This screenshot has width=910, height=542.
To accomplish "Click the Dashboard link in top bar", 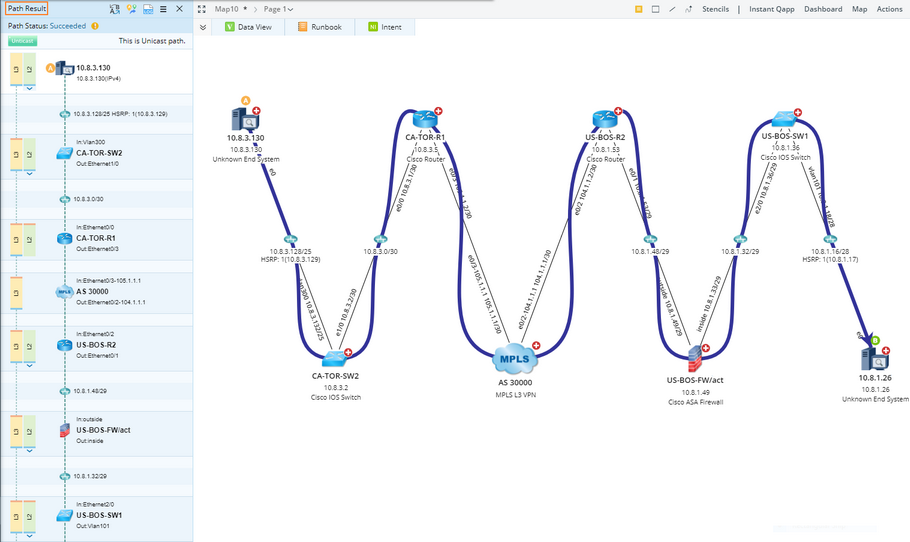I will tap(823, 9).
